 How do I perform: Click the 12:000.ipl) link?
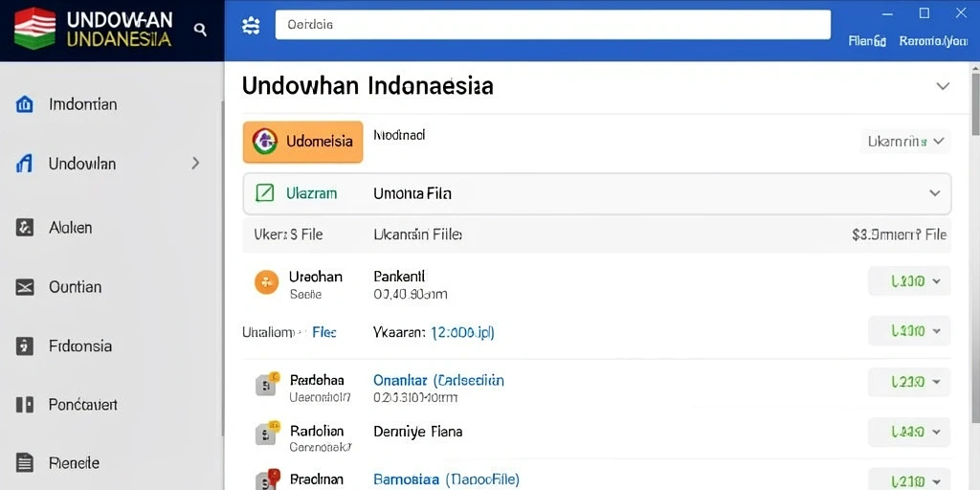pyautogui.click(x=462, y=332)
